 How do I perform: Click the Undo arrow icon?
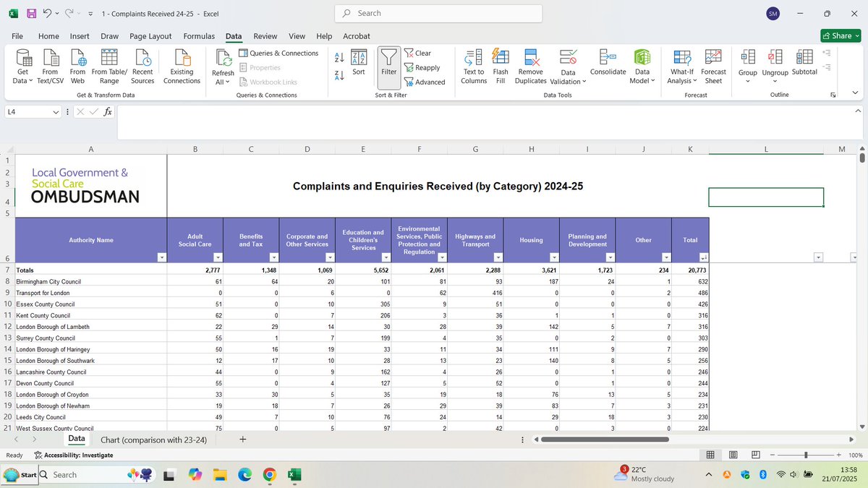pyautogui.click(x=47, y=14)
